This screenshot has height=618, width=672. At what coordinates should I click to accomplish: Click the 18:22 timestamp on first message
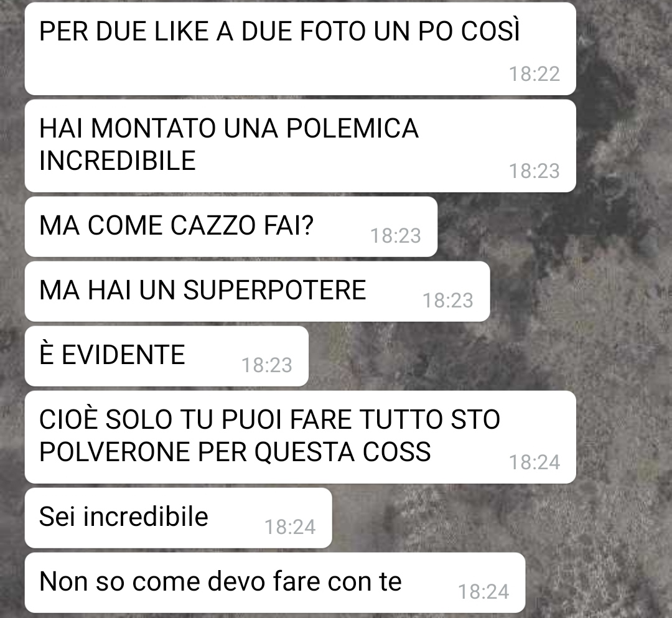point(534,74)
